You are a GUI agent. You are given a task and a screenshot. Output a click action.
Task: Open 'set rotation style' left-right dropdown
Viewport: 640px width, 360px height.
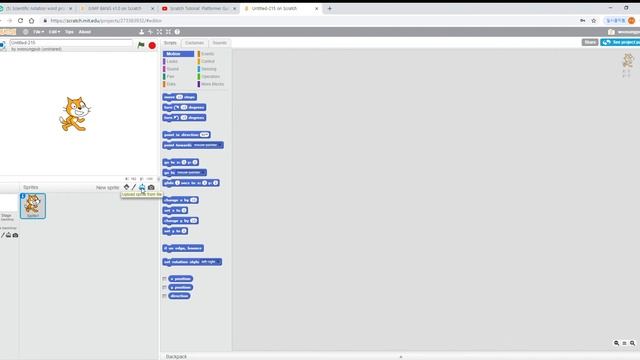point(211,262)
